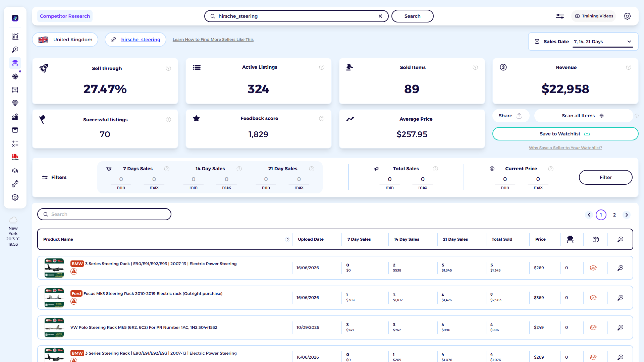
Task: Click the app logo at sidebar top
Action: (x=15, y=18)
